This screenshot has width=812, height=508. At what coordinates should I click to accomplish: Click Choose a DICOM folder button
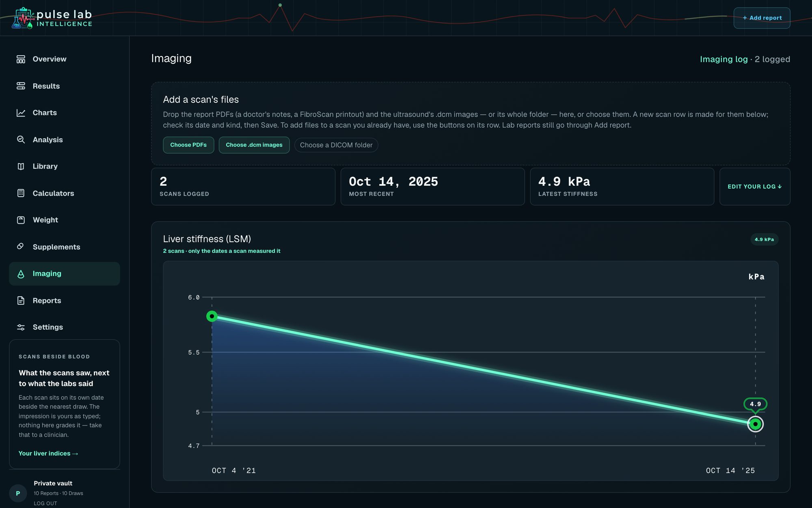(x=336, y=145)
